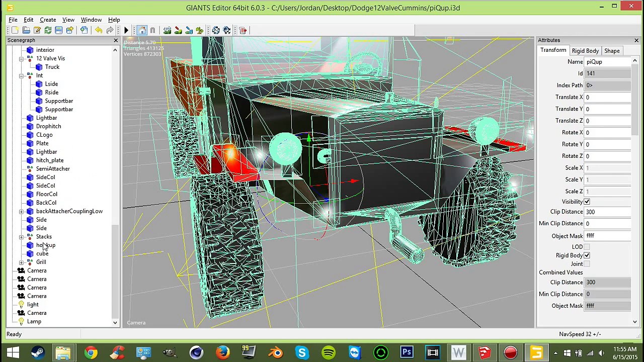Toggle the Visibility checkbox
The height and width of the screenshot is (362, 644).
click(587, 202)
